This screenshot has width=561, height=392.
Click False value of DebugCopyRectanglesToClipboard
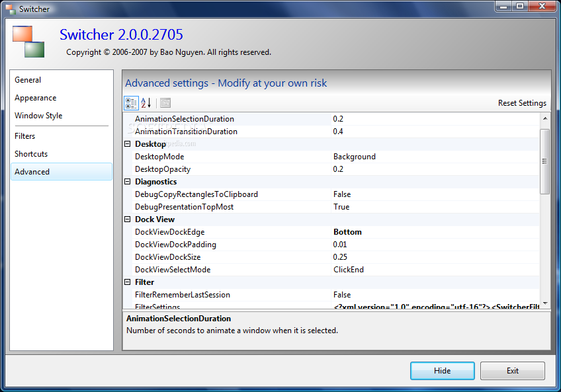[435, 194]
